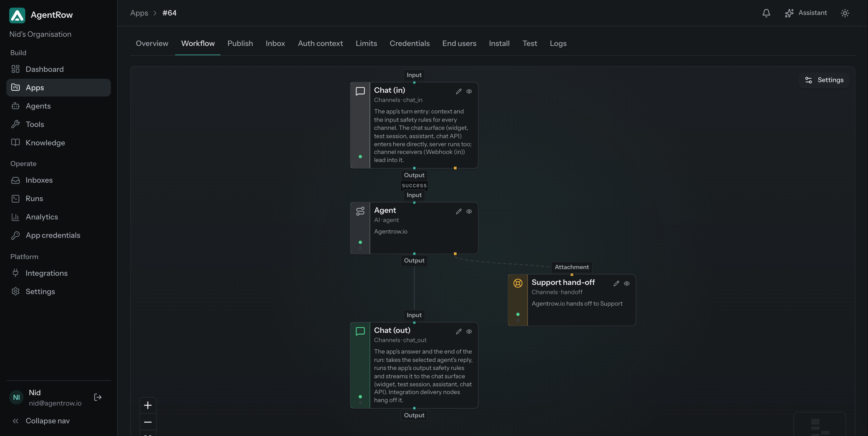Open Integrations in the sidebar
The height and width of the screenshot is (436, 868).
(x=58, y=273)
